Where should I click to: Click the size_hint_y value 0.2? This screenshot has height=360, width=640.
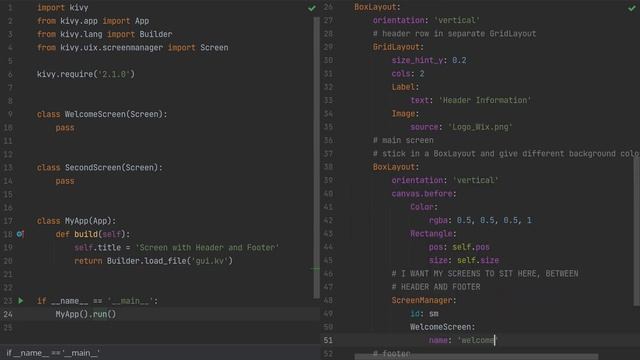point(459,60)
